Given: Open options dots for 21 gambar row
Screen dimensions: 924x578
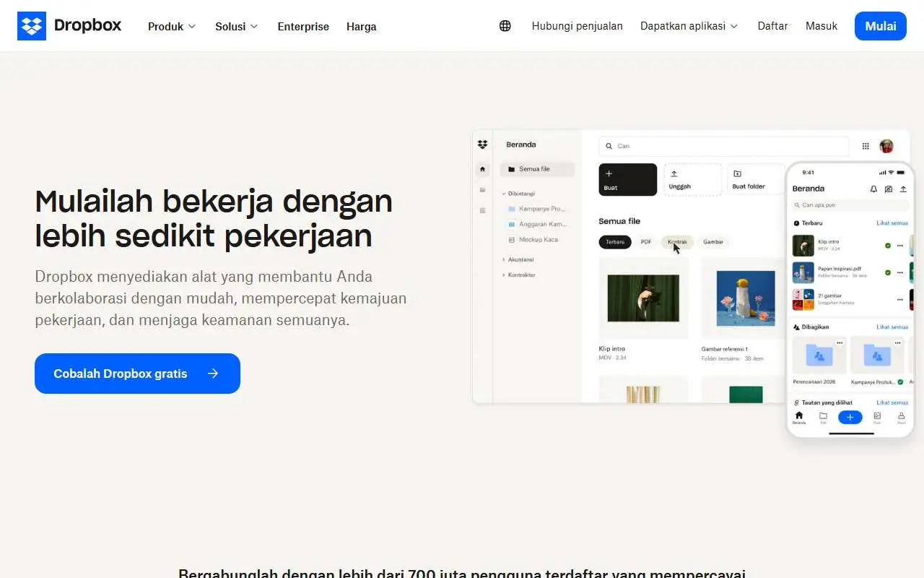Looking at the screenshot, I should coord(899,299).
